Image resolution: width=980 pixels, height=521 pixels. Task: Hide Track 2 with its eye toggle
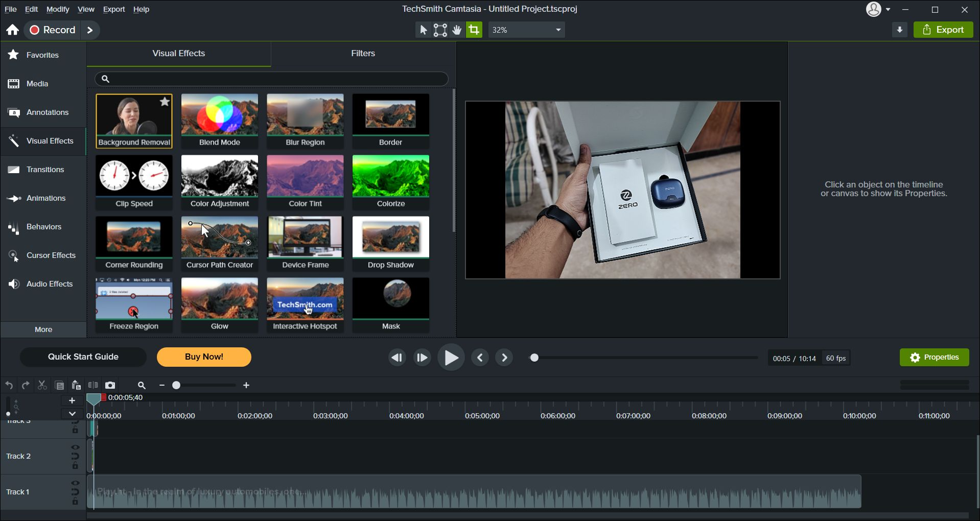[75, 447]
